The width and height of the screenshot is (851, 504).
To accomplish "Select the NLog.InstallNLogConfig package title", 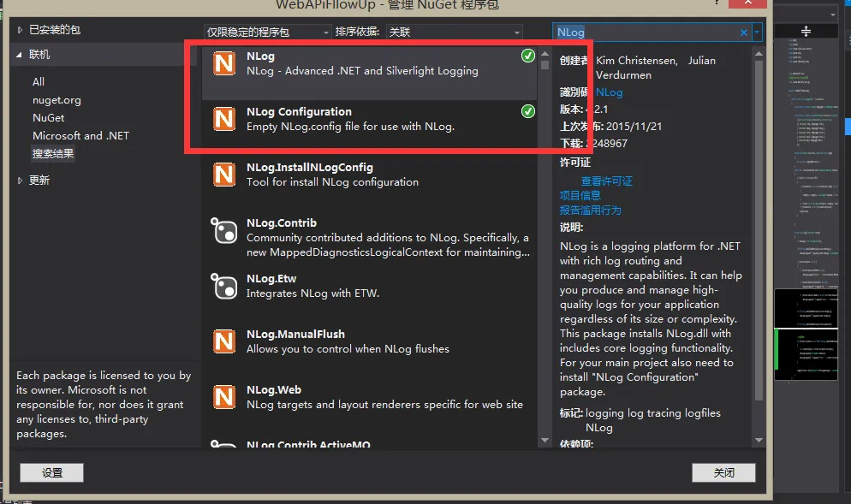I will click(x=309, y=168).
